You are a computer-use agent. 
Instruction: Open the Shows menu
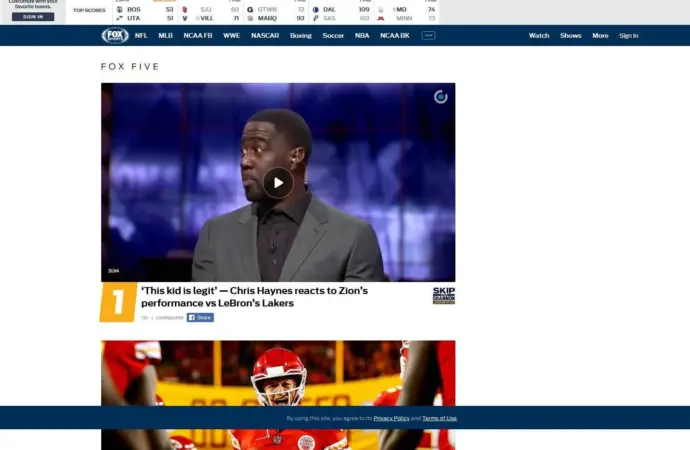(571, 36)
